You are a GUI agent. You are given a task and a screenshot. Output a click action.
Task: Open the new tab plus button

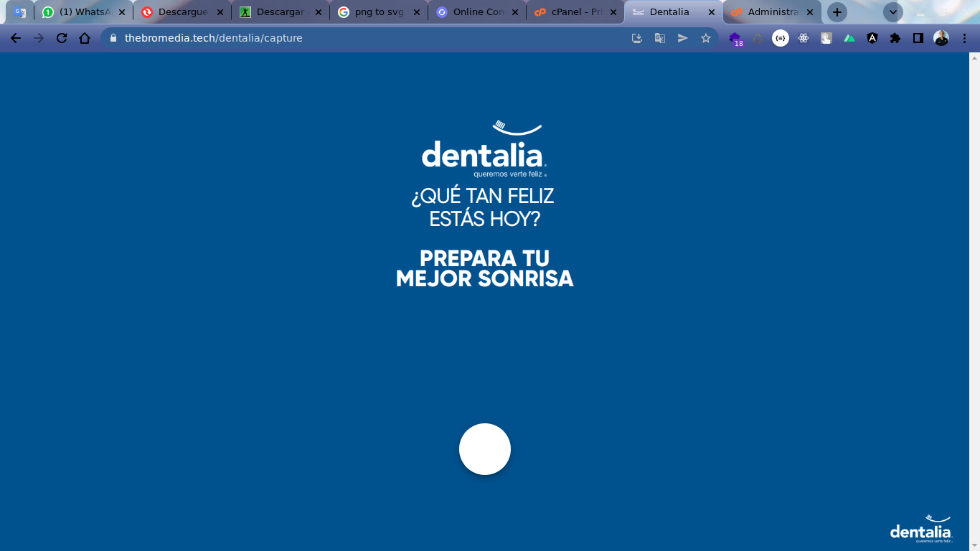[837, 11]
